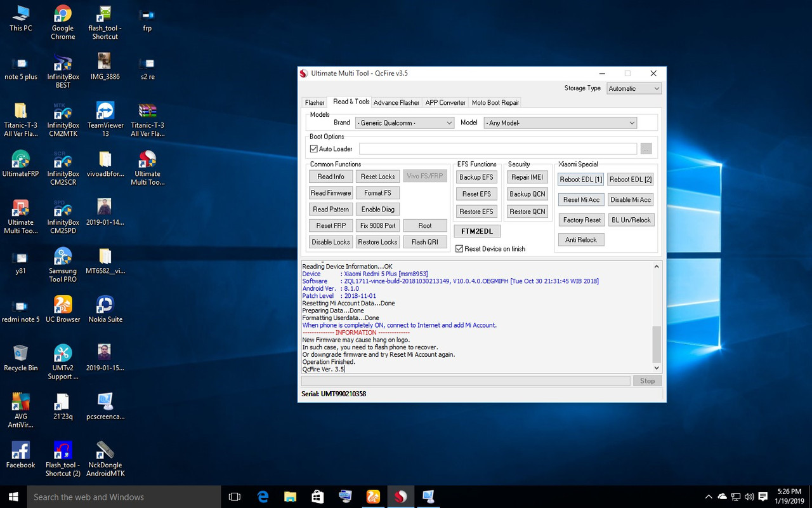Select the UC Browser desktop icon
Image resolution: width=812 pixels, height=508 pixels.
click(x=63, y=309)
